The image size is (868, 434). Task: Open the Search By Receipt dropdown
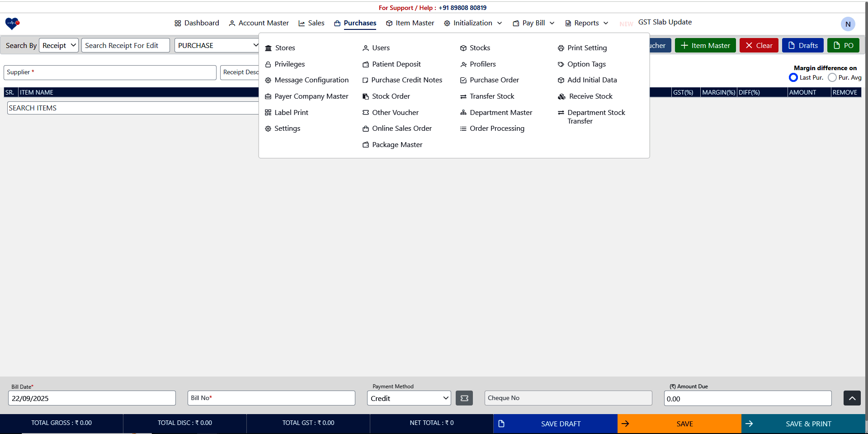(x=58, y=45)
